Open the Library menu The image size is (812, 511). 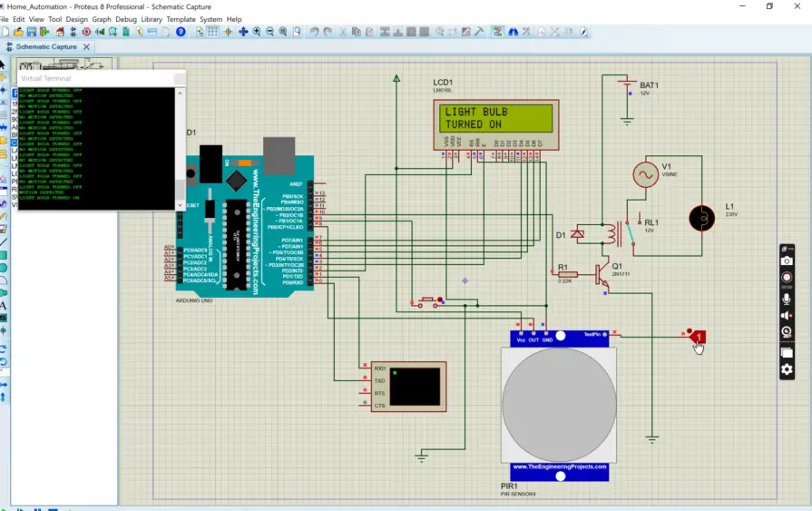point(152,19)
